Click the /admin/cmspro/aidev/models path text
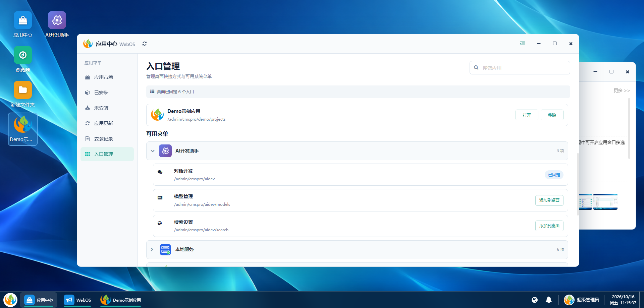This screenshot has height=308, width=644. coord(202,204)
